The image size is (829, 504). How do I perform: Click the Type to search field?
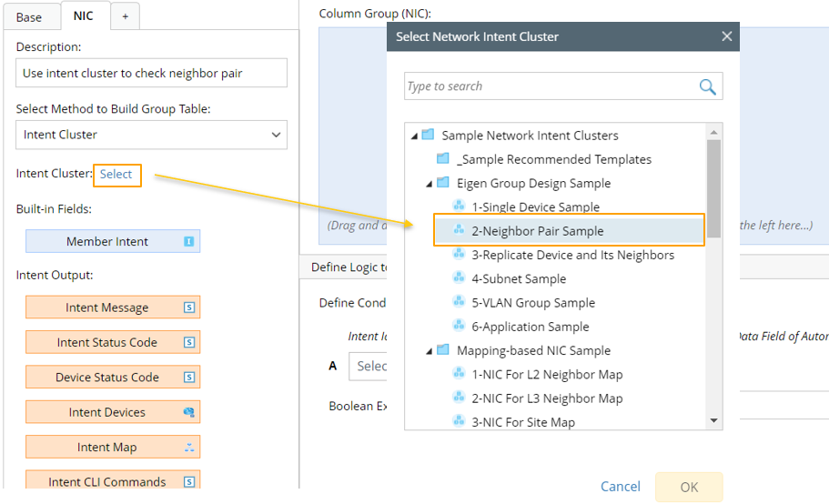tap(549, 86)
